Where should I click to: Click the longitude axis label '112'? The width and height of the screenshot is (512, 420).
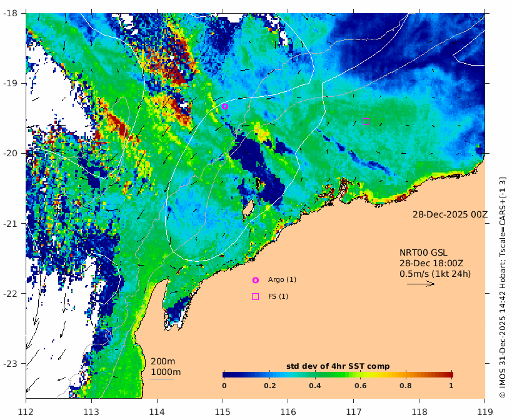(26, 411)
